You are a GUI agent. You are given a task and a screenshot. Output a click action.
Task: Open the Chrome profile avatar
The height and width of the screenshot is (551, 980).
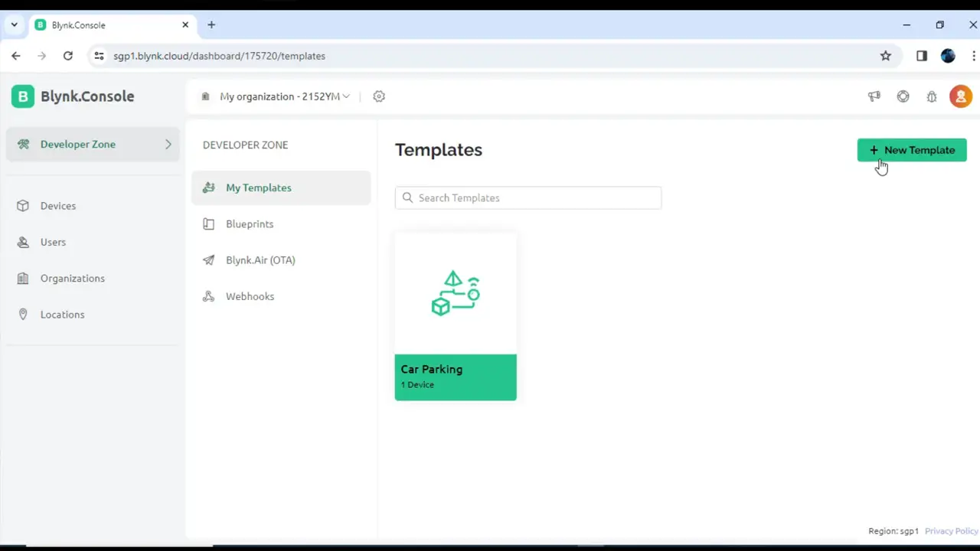point(949,56)
